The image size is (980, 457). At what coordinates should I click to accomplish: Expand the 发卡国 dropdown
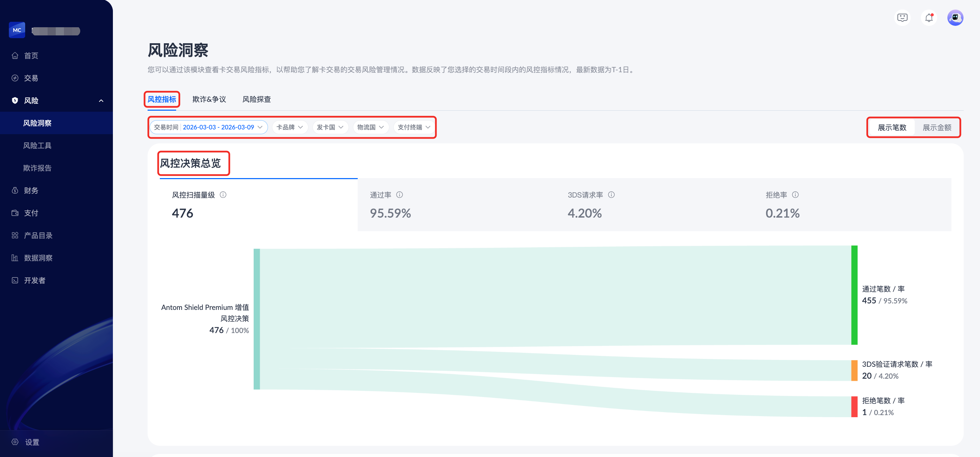pos(330,127)
